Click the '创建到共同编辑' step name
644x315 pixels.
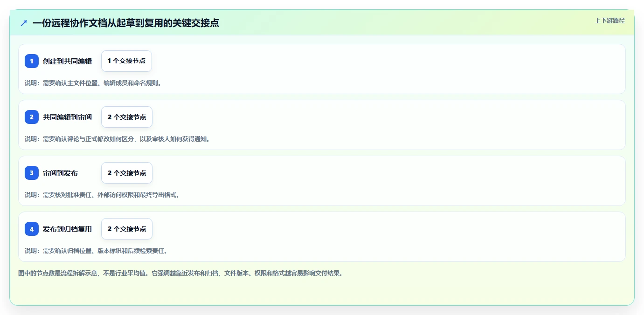(67, 61)
